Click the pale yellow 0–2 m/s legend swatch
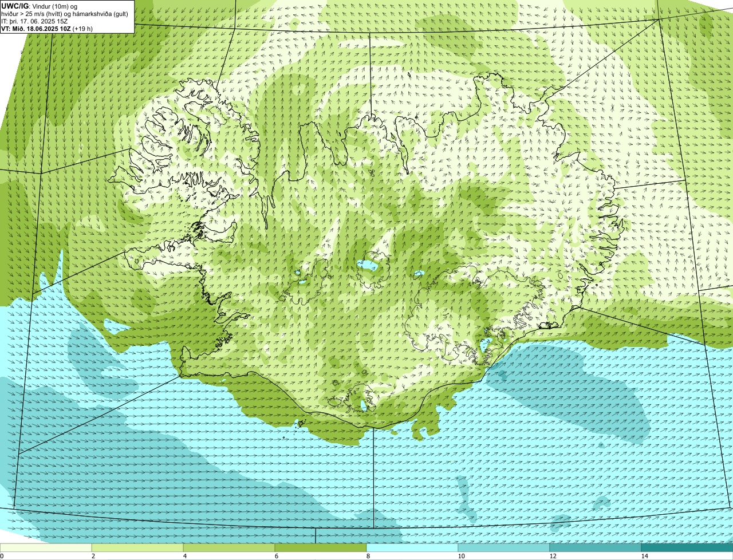The height and width of the screenshot is (560, 733). (46, 547)
